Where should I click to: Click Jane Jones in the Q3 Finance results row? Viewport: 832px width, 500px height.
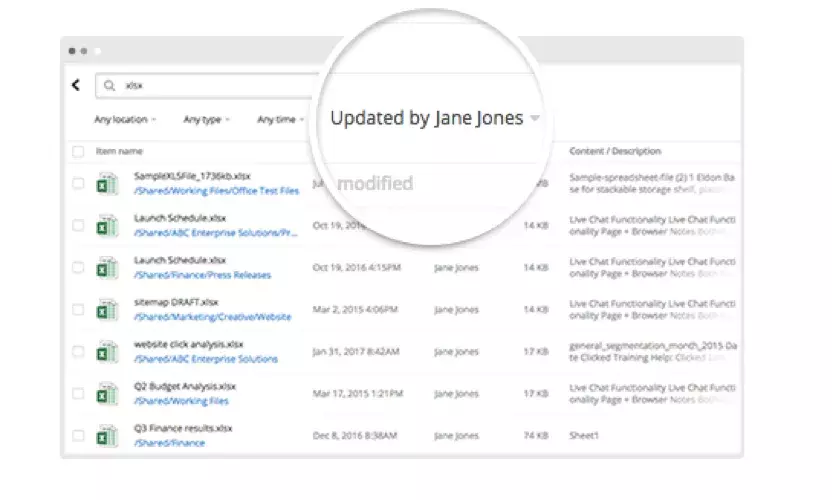[x=456, y=435]
